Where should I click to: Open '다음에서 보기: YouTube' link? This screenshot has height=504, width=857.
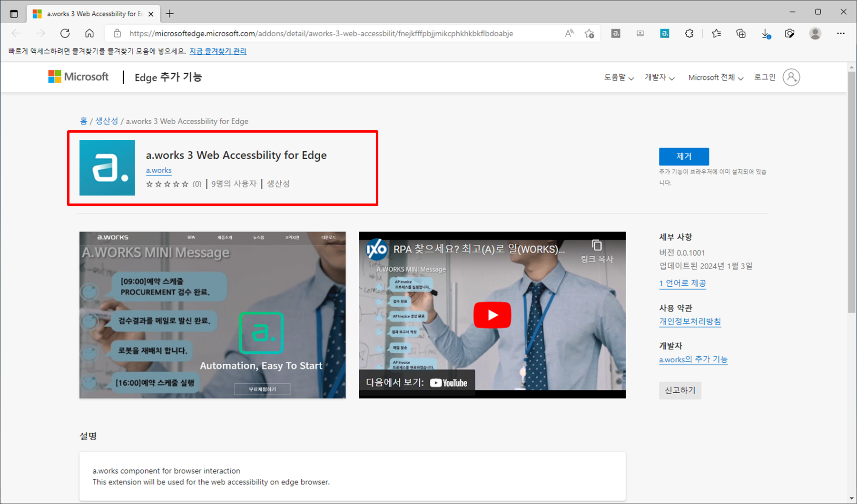(x=417, y=382)
